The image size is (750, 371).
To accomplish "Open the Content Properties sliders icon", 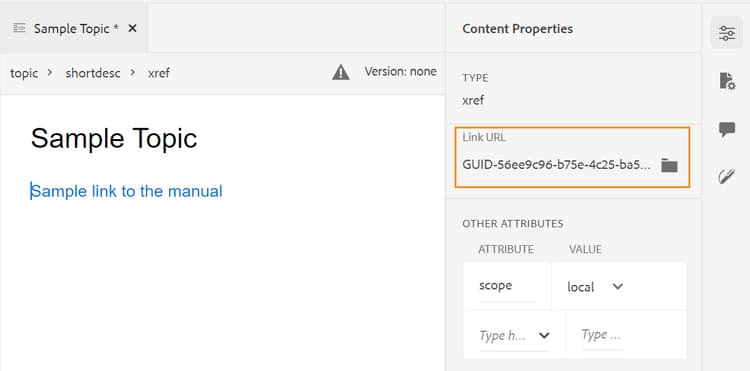I will 727,33.
